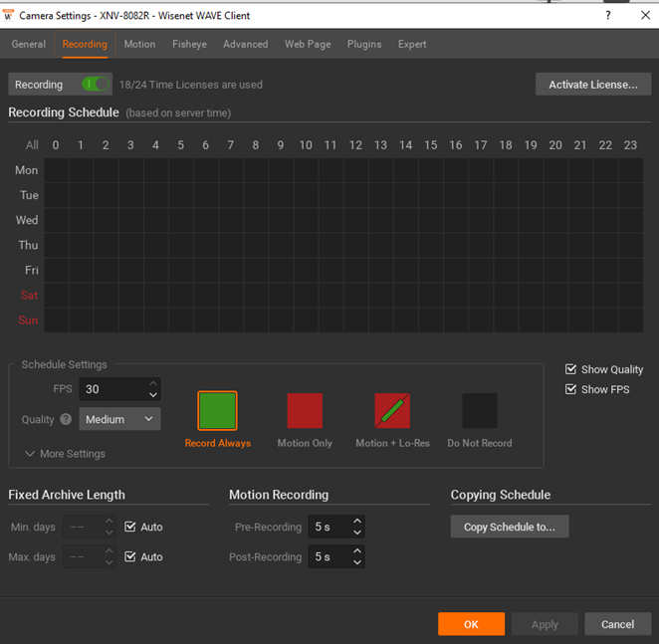Uncheck the Show Quality checkbox
The width and height of the screenshot is (659, 644).
570,369
